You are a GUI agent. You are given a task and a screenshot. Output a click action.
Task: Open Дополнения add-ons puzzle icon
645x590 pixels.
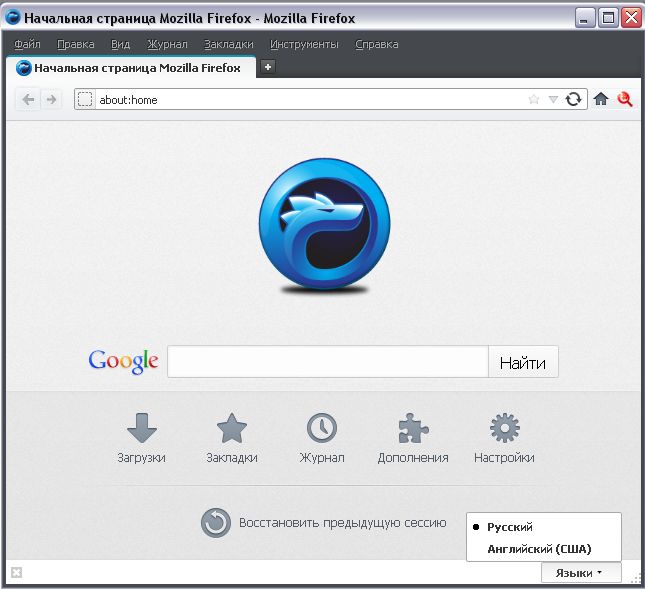pos(413,428)
